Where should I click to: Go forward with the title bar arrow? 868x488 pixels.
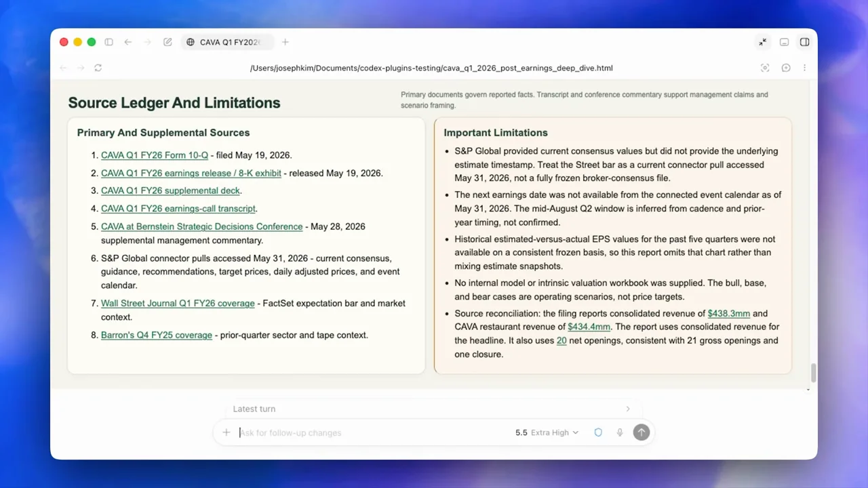coord(147,42)
